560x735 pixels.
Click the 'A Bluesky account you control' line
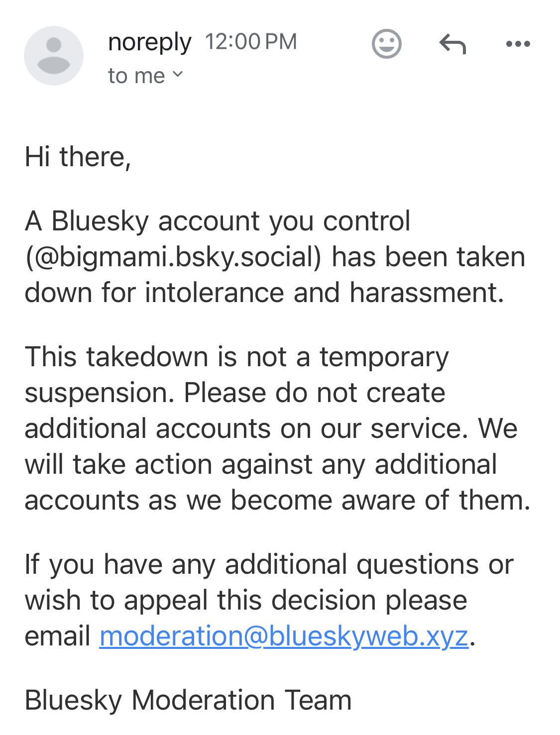pyautogui.click(x=218, y=221)
